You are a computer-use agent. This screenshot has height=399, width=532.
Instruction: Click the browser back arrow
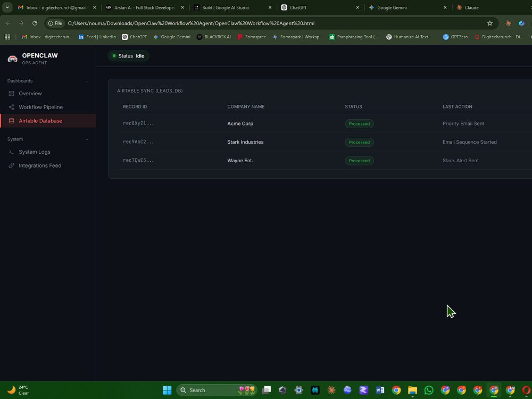tap(8, 23)
